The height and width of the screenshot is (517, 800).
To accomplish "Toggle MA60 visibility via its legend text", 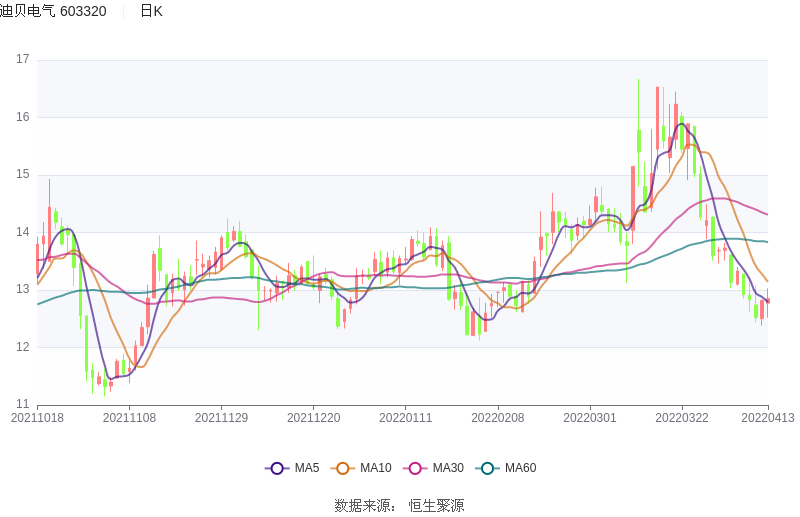I will tap(520, 468).
